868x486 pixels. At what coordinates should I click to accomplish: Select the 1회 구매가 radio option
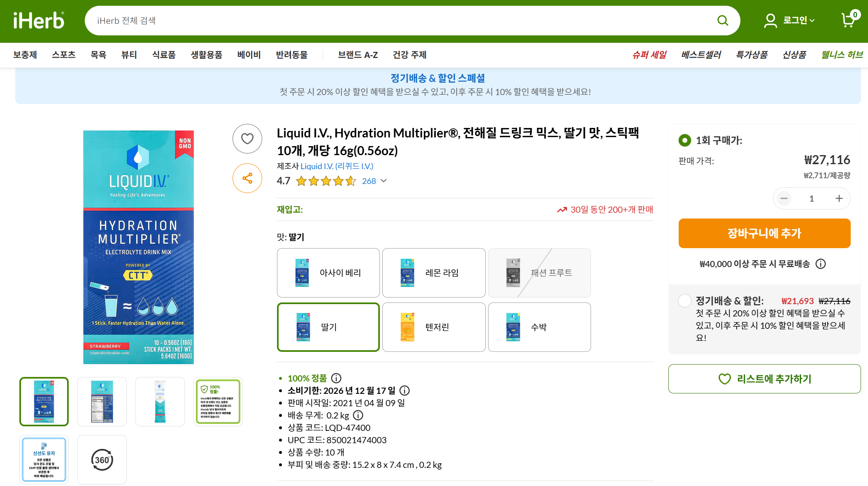coord(684,140)
